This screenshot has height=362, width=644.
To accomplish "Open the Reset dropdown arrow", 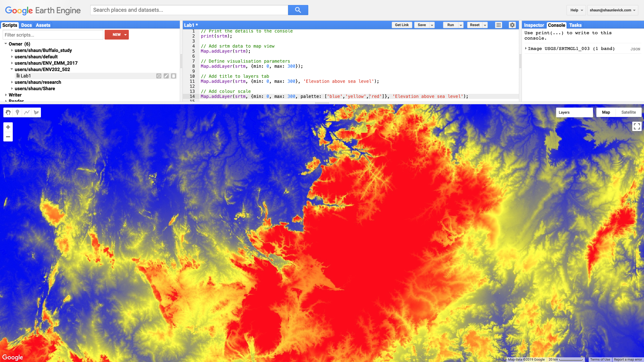I will click(485, 25).
